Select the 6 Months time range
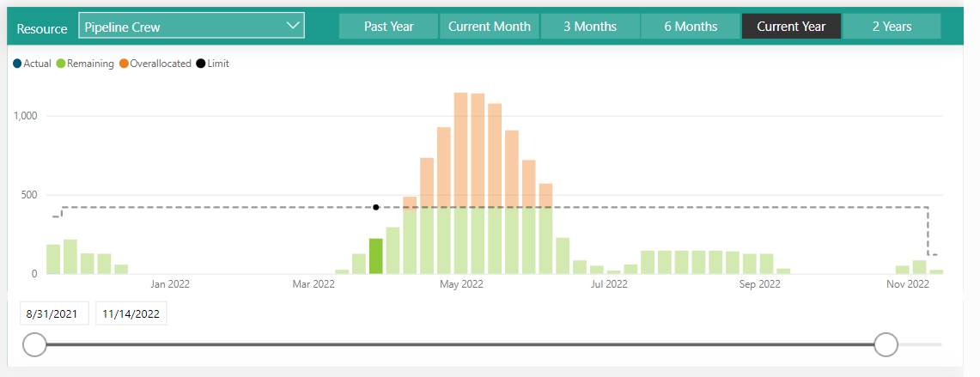 click(x=691, y=27)
